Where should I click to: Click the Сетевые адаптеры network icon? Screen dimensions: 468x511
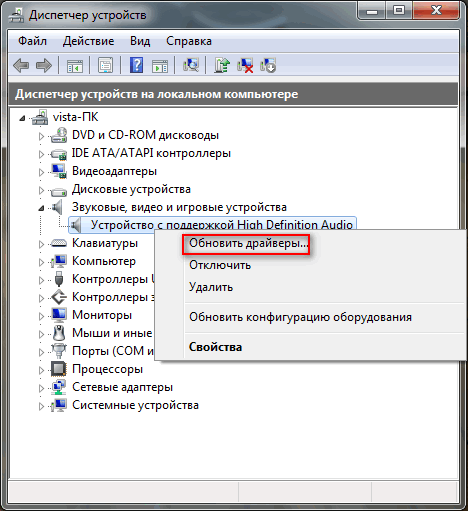[x=59, y=387]
